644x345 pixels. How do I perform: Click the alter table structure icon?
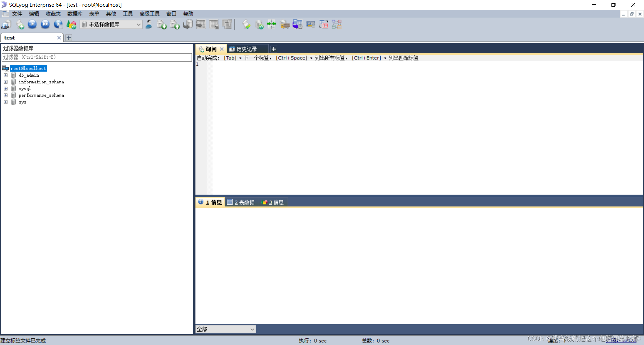[227, 24]
